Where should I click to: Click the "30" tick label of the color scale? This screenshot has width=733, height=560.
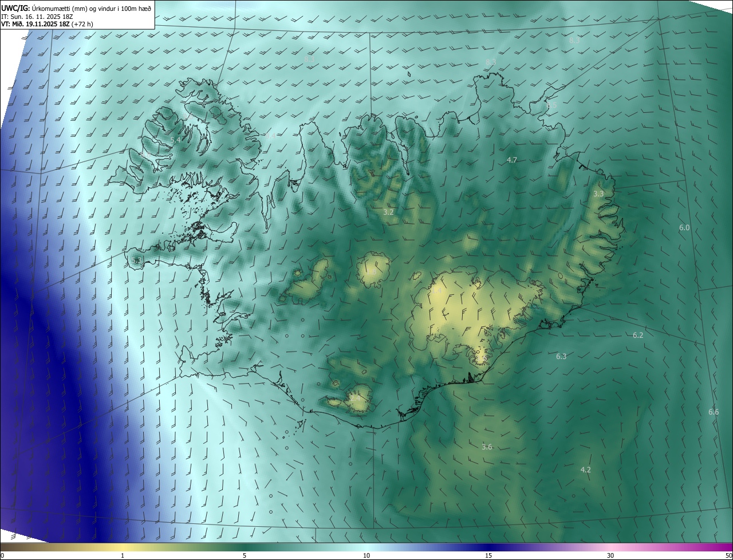point(610,555)
